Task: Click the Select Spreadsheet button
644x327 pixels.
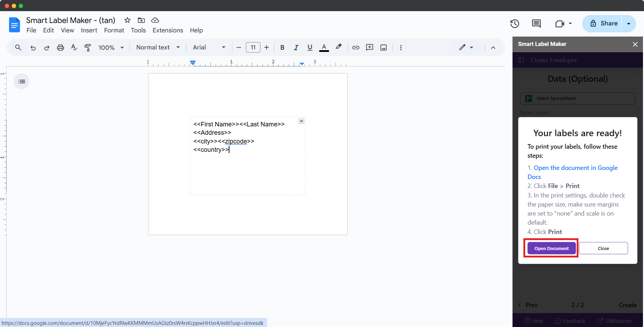Action: click(x=578, y=98)
